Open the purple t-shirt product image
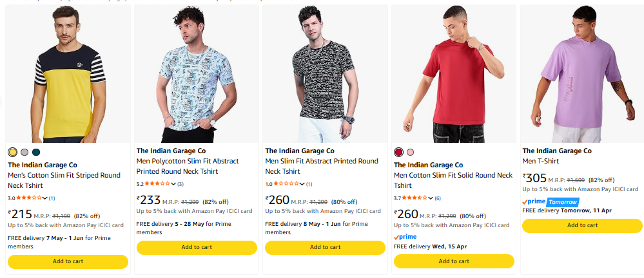This screenshot has height=278, width=644. pyautogui.click(x=582, y=74)
